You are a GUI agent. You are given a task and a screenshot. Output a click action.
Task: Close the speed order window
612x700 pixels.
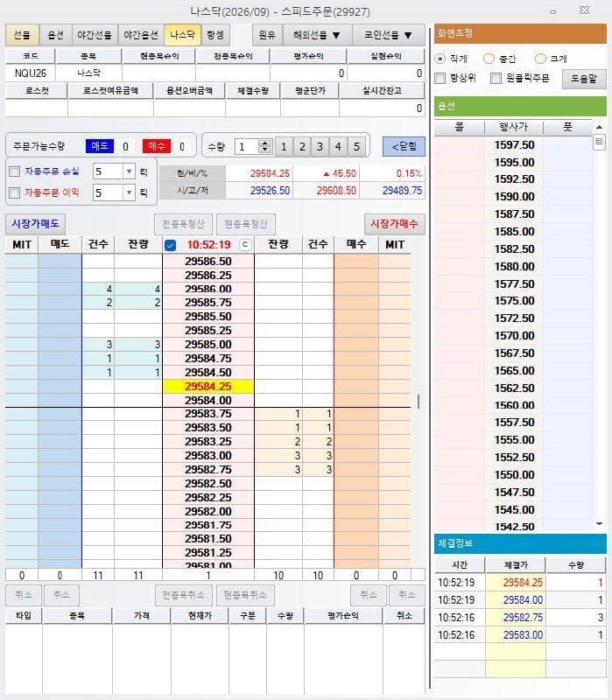[584, 10]
